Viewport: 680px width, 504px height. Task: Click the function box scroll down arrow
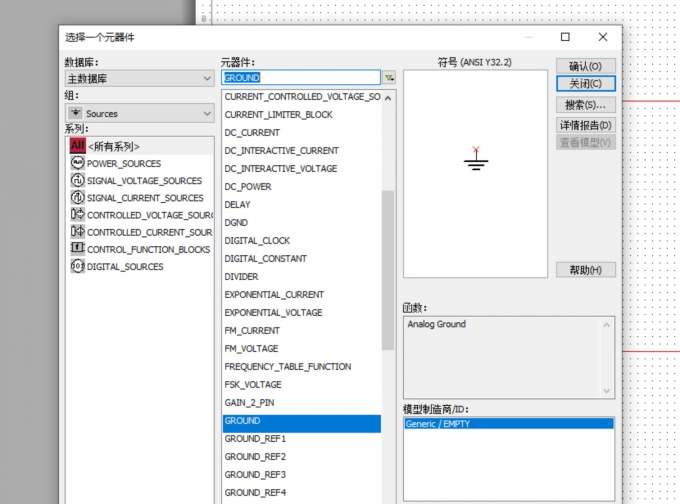[607, 391]
